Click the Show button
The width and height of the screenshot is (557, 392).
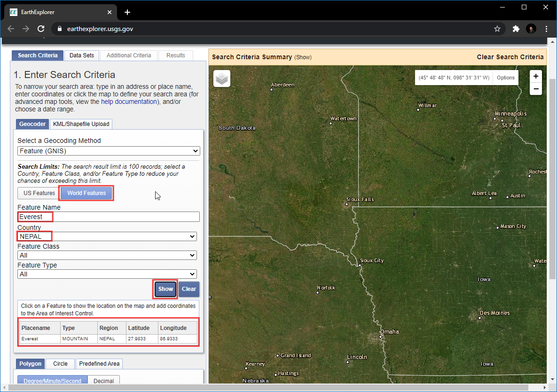click(165, 289)
